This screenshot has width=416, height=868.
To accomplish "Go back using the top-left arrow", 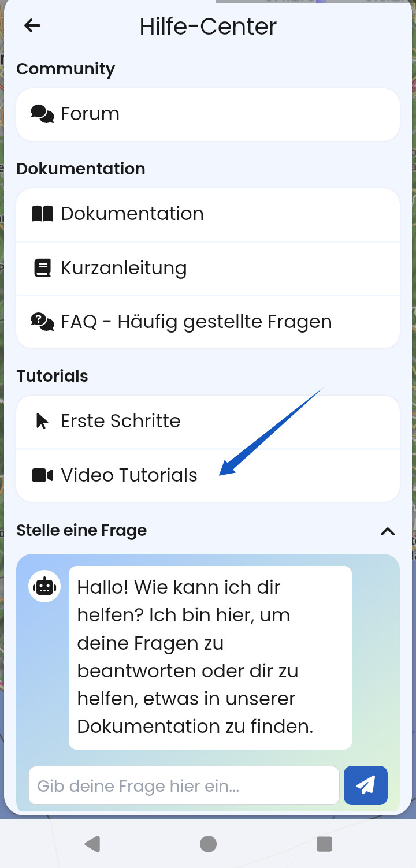I will pyautogui.click(x=32, y=25).
